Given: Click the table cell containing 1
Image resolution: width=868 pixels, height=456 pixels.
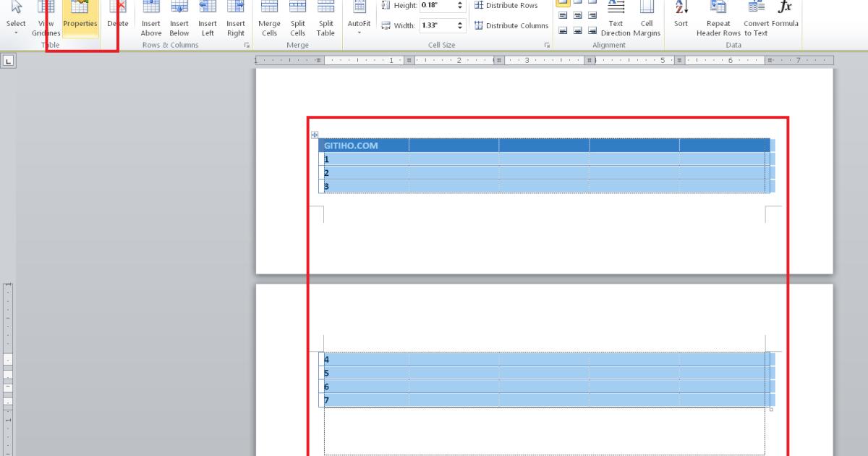Looking at the screenshot, I should [364, 159].
